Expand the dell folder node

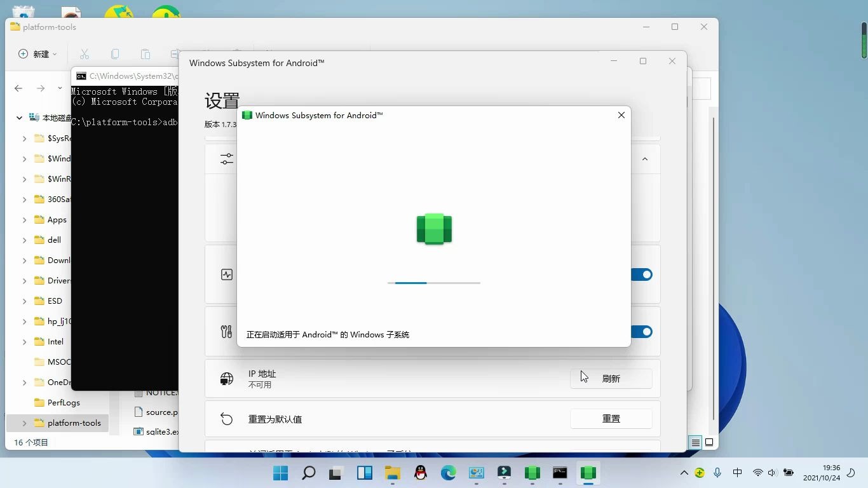[24, 240]
